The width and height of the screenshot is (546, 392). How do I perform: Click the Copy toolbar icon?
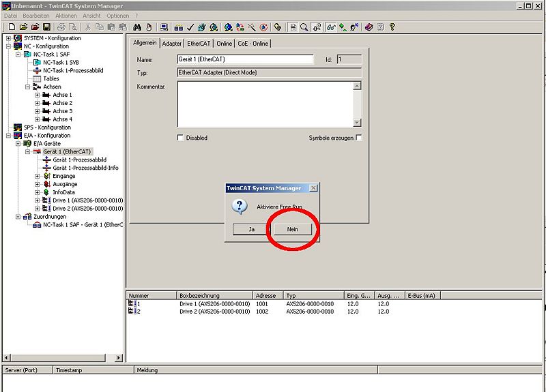point(100,27)
